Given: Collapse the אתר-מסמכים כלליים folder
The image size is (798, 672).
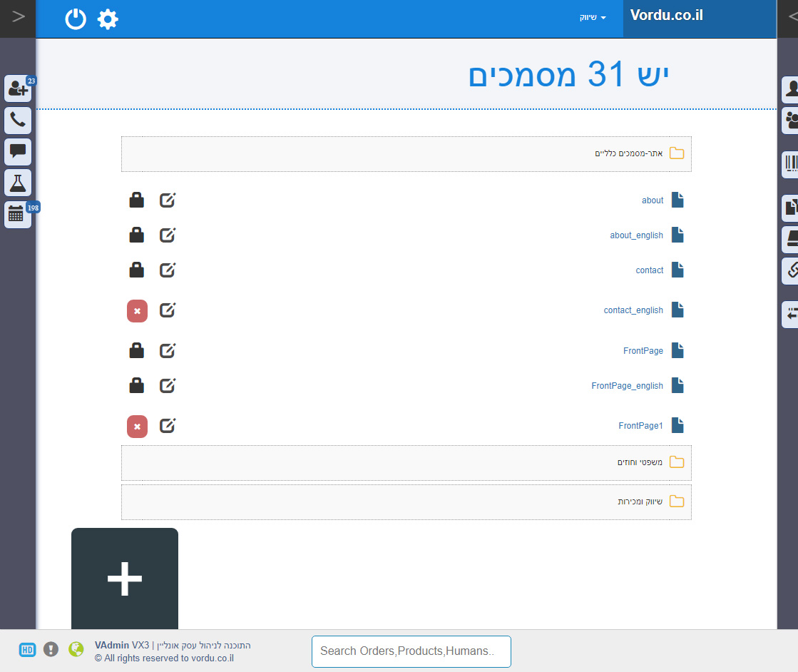Looking at the screenshot, I should pyautogui.click(x=628, y=153).
